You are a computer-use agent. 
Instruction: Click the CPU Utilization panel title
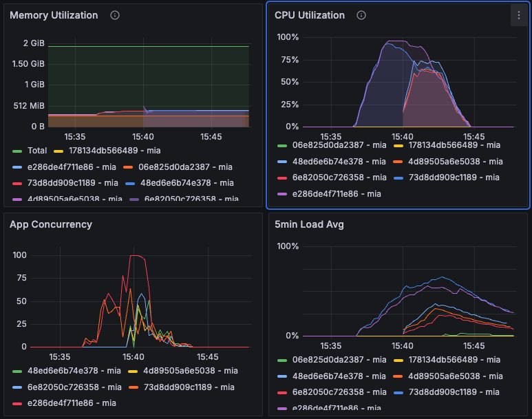coord(309,15)
